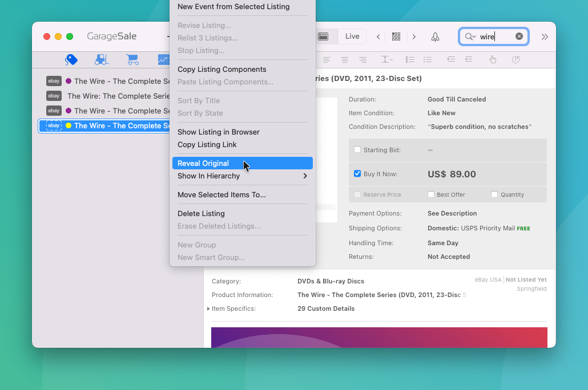Select 'The Wire: The Complete Serie' listing
This screenshot has height=390, width=588.
(119, 96)
